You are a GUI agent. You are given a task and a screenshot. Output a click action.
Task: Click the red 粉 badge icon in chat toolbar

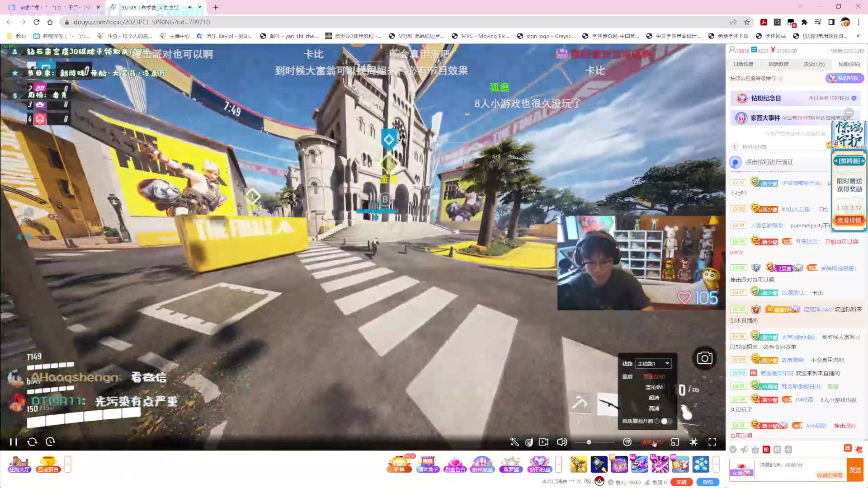[x=766, y=450]
